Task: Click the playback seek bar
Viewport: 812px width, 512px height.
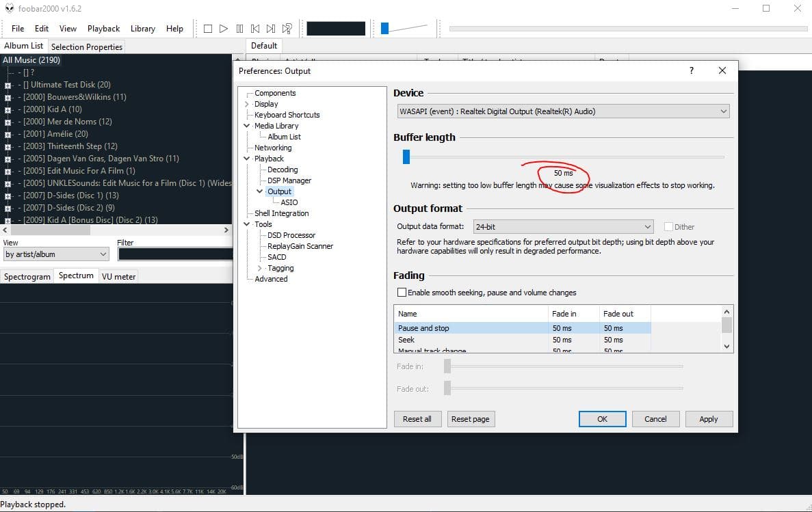Action: pyautogui.click(x=628, y=29)
